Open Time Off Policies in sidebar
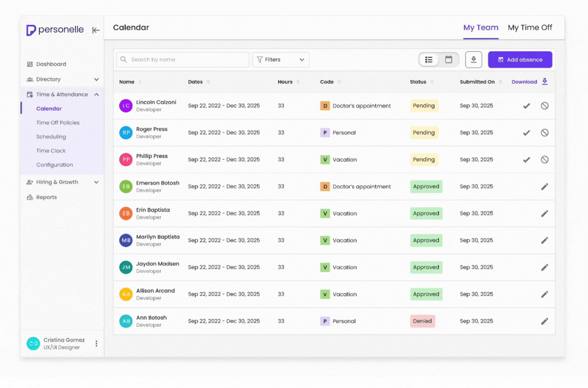The width and height of the screenshot is (588, 388). pyautogui.click(x=58, y=122)
